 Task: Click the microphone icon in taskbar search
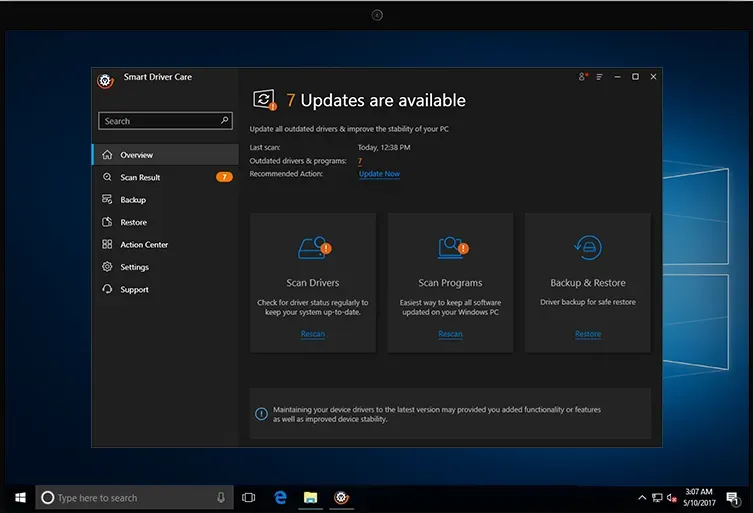tap(221, 498)
